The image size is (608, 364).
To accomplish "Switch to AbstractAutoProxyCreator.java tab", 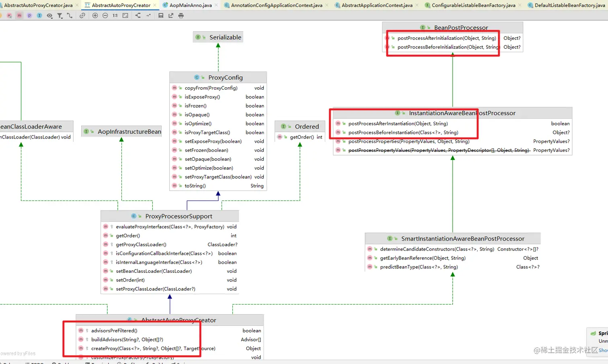I will point(38,5).
